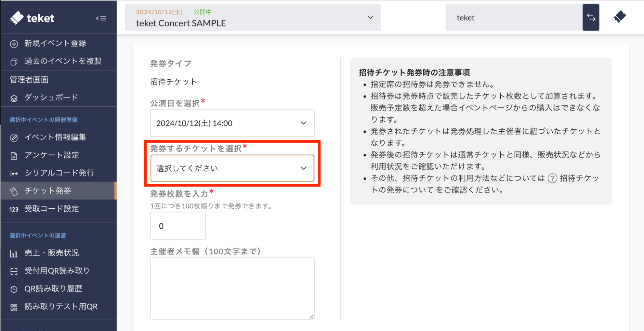Click 管理者画面 in the sidebar
Viewport: 644px width, 331px height.
pos(29,80)
